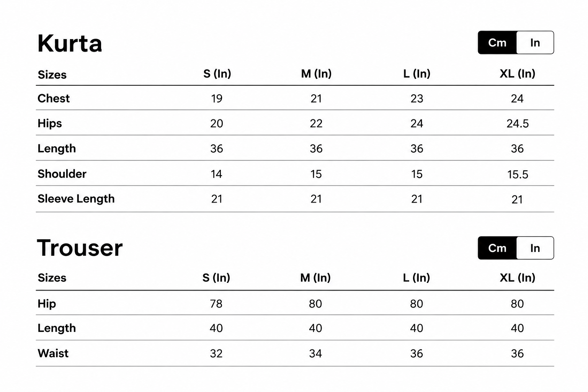This screenshot has height=392, width=588.
Task: Switch Kurta table to Cm units
Action: pyautogui.click(x=497, y=42)
